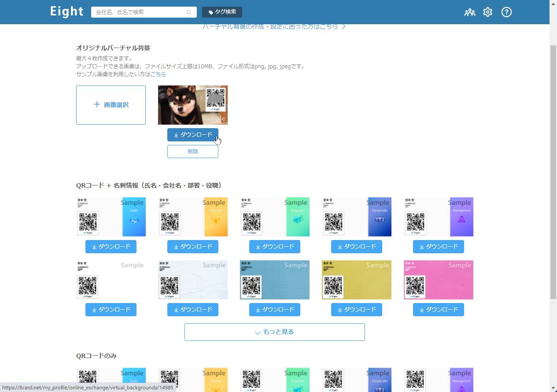557x392 pixels.
Task: Open the help question mark icon
Action: [507, 12]
